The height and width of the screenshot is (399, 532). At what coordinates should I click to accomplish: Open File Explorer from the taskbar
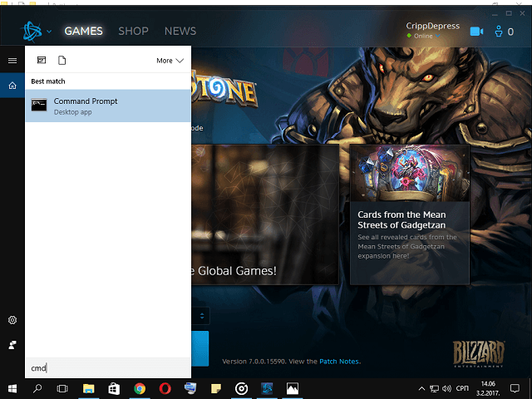click(x=89, y=388)
